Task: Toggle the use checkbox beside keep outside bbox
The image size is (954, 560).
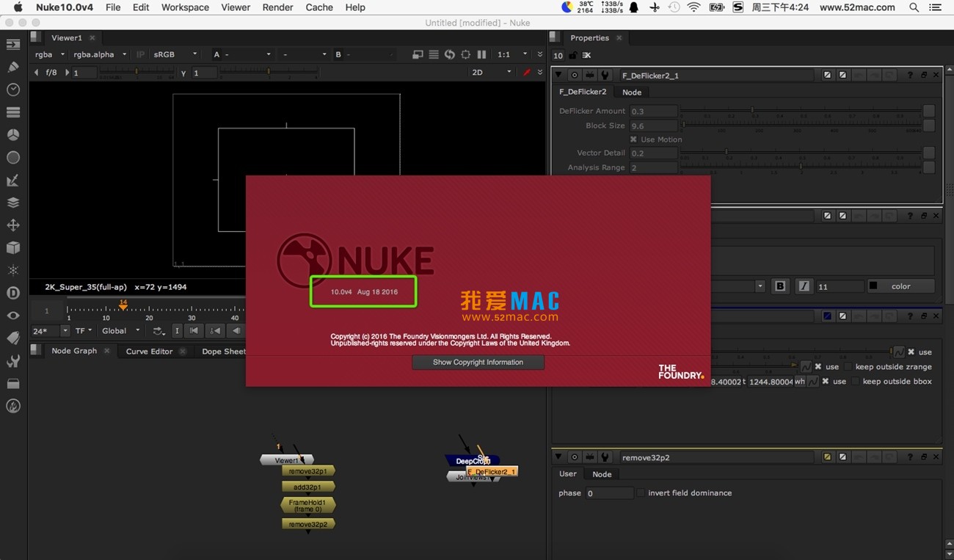Action: [x=826, y=381]
